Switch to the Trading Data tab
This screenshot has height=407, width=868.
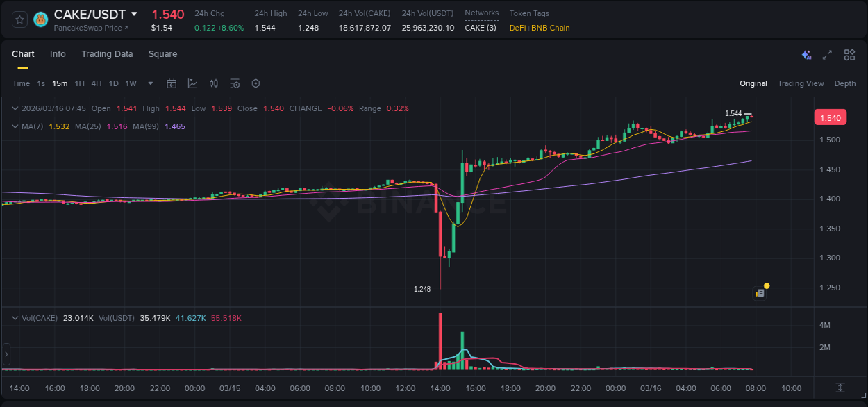[x=107, y=54]
